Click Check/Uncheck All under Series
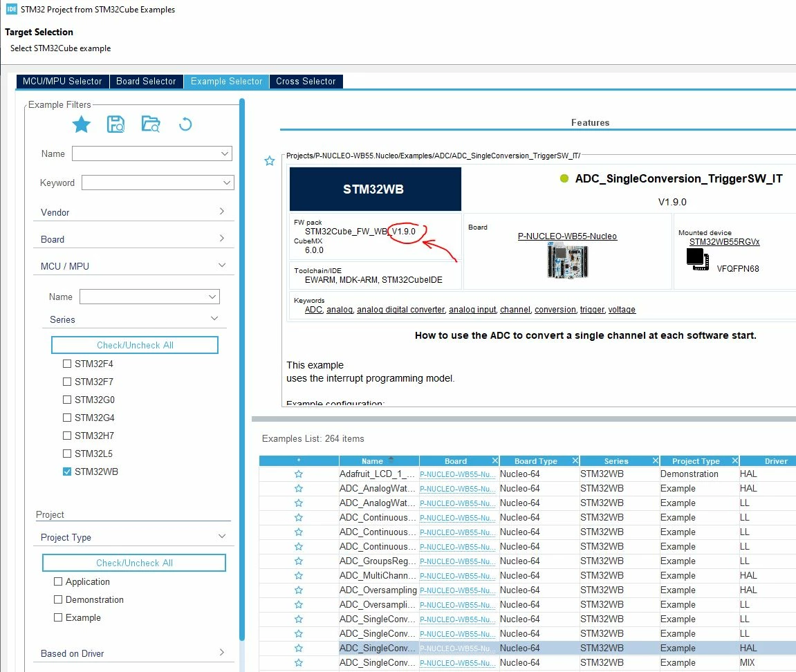The height and width of the screenshot is (672, 796). tap(135, 345)
